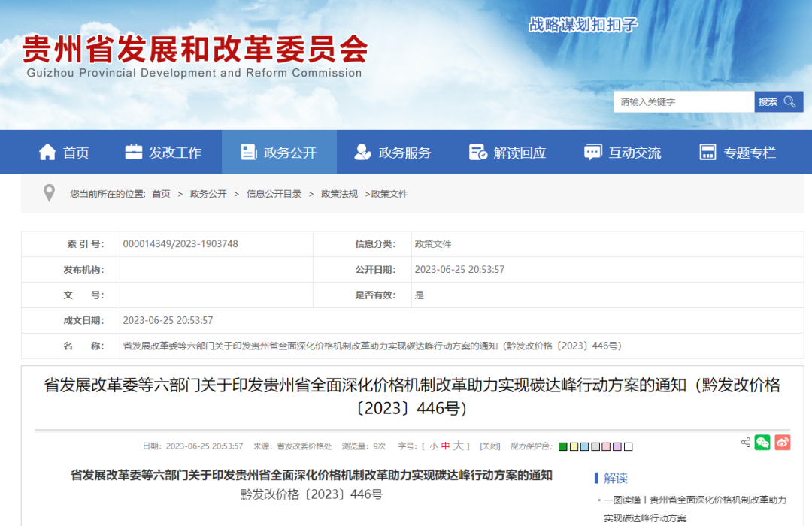812x526 pixels.
Task: Click the icon beside 专题专栏
Action: pyautogui.click(x=707, y=152)
